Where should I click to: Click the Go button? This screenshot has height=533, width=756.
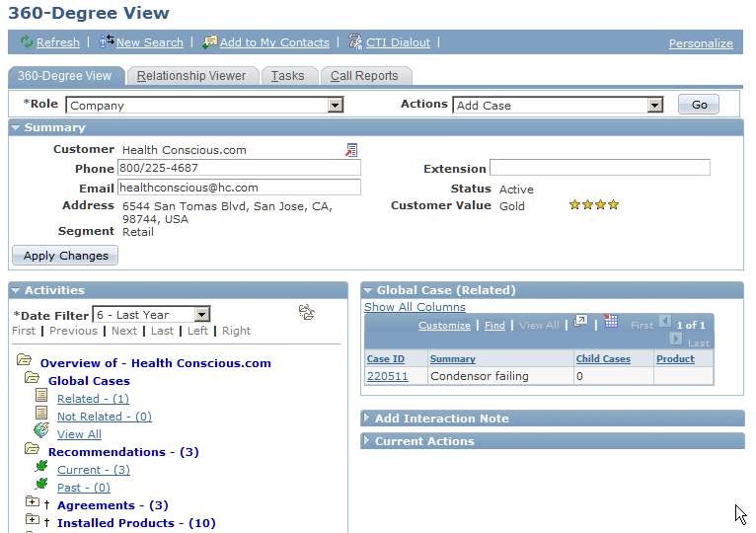pos(699,105)
